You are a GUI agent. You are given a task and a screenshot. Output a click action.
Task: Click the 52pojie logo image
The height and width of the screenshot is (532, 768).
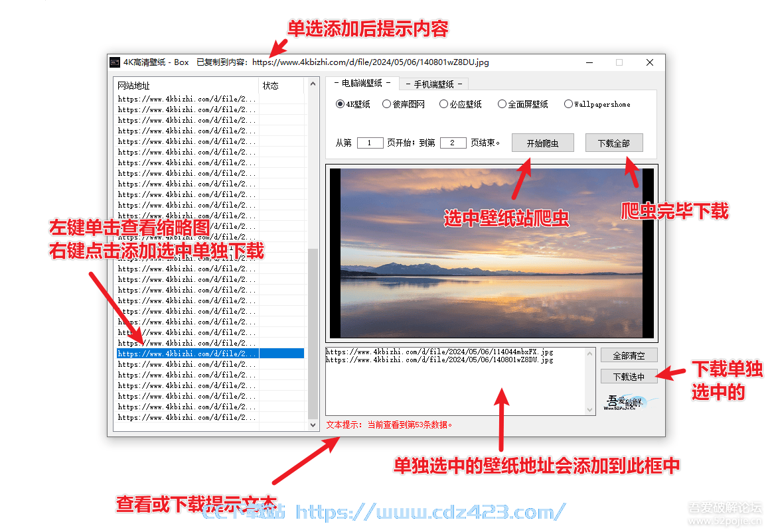[629, 402]
